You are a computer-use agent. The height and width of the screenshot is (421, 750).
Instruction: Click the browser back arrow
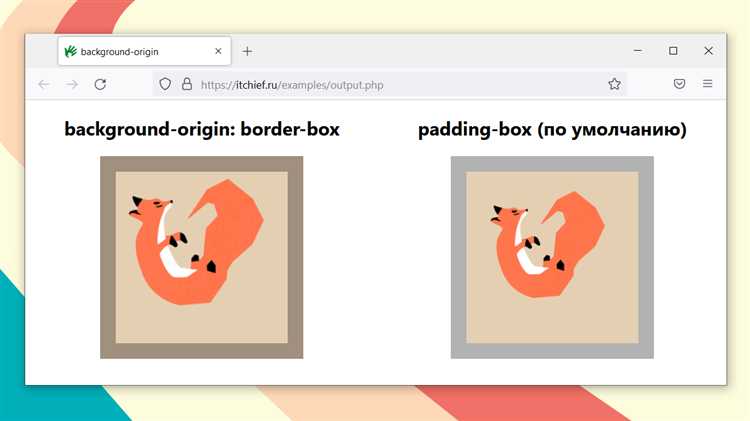(44, 85)
